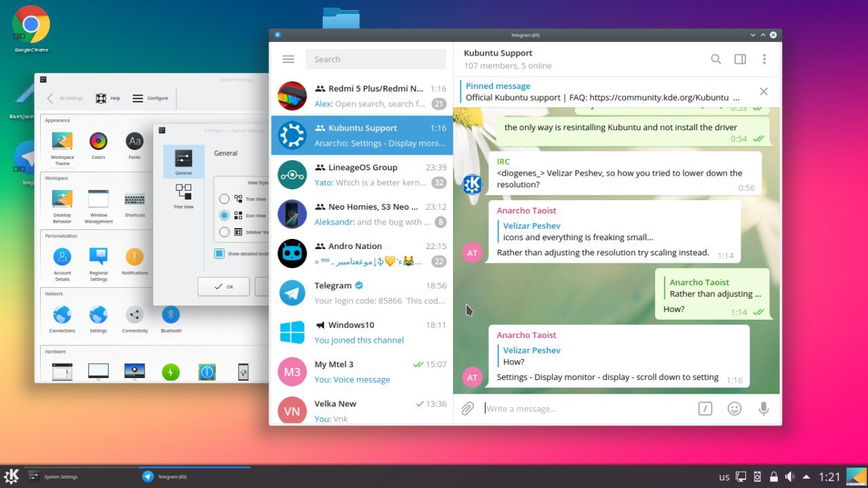The width and height of the screenshot is (868, 488).
Task: Open Fonts settings module
Action: pos(134,145)
